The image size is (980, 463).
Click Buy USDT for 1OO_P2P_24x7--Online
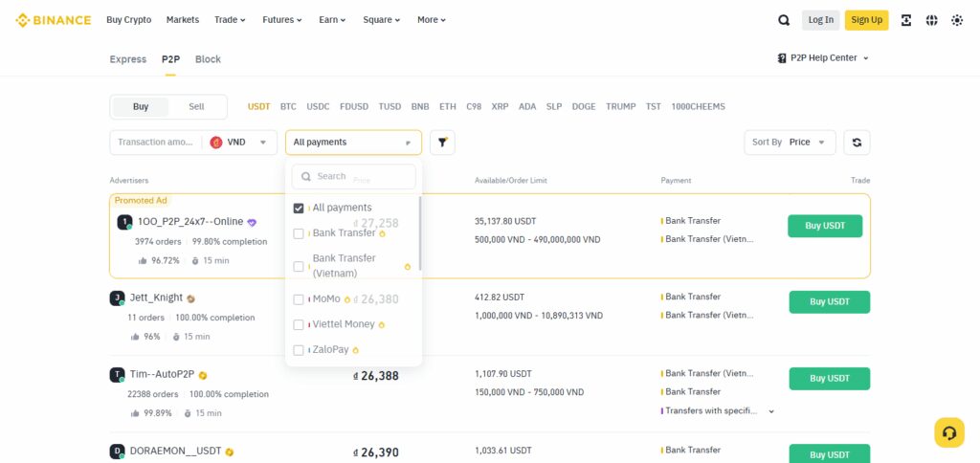825,226
